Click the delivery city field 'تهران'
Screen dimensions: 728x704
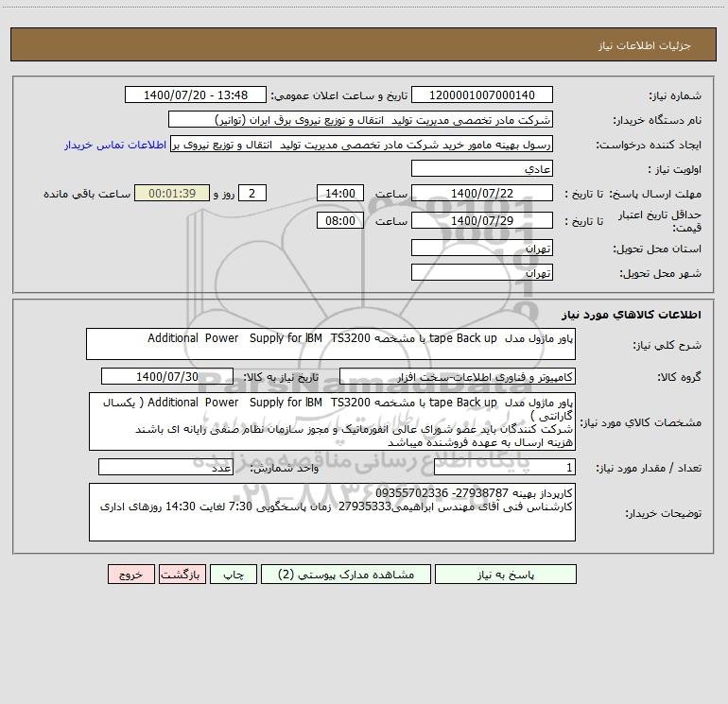tap(482, 272)
